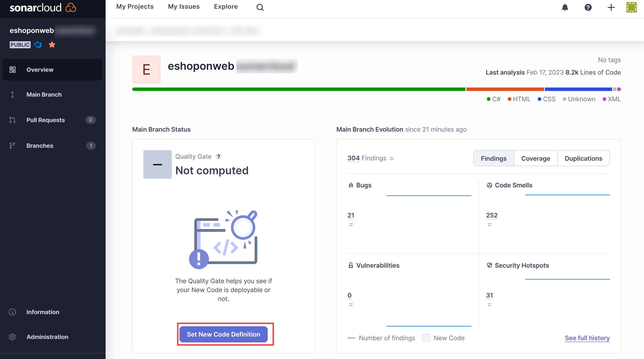Image resolution: width=644 pixels, height=359 pixels.
Task: Go to Overview in sidebar
Action: click(x=52, y=70)
